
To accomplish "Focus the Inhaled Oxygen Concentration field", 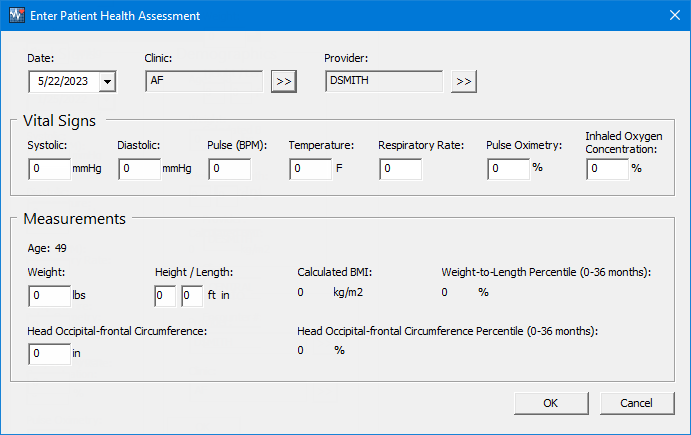I will tap(607, 169).
